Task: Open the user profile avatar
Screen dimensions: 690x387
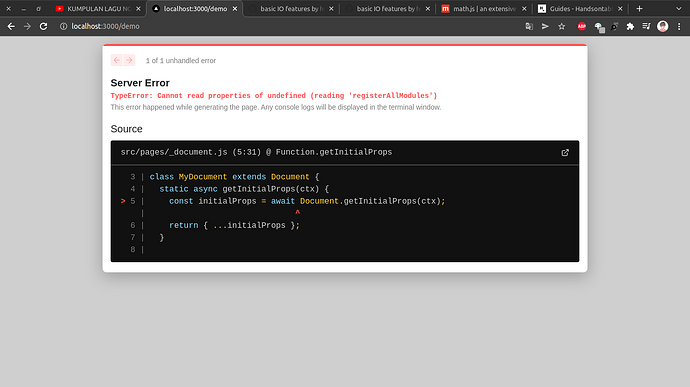Action: coord(663,26)
